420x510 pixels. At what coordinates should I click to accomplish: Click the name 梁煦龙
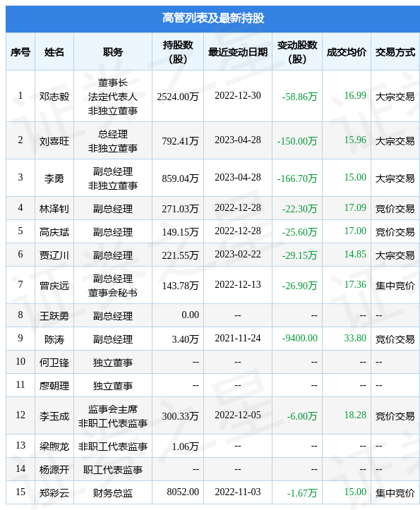[54, 447]
